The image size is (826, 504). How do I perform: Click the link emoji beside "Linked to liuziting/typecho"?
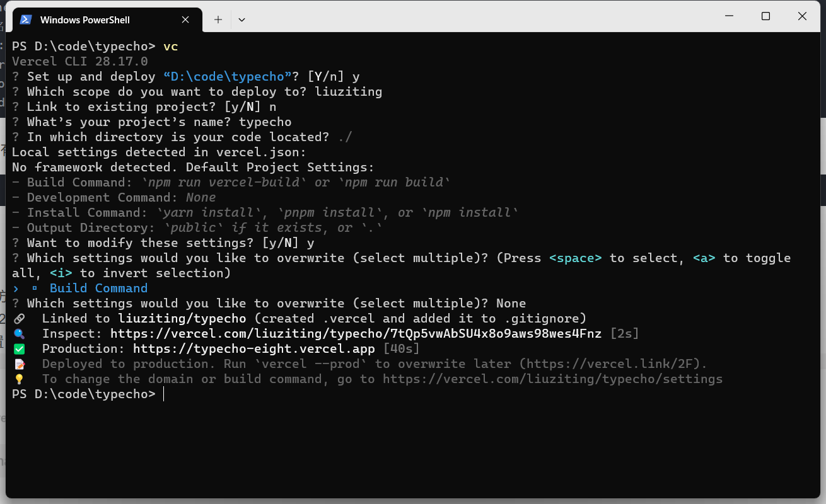(x=19, y=318)
